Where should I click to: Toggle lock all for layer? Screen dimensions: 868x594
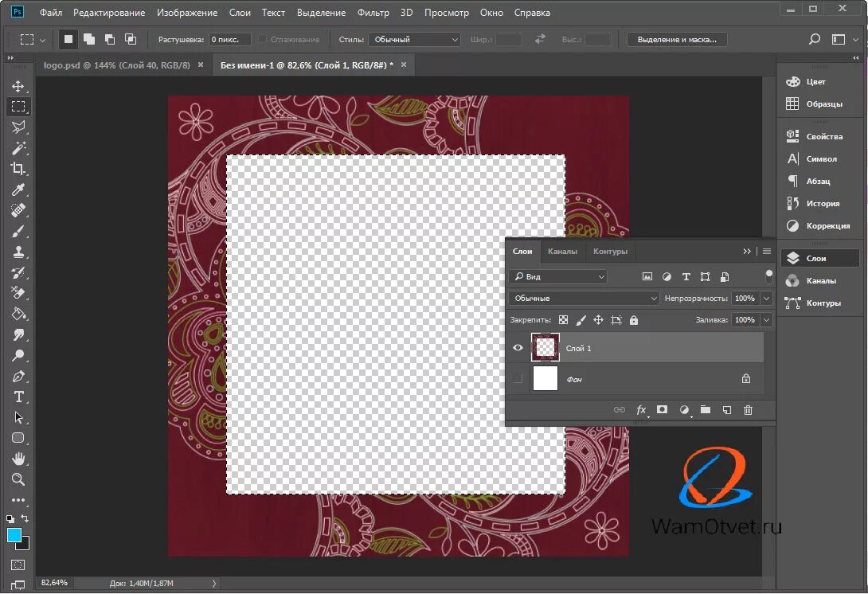[634, 320]
